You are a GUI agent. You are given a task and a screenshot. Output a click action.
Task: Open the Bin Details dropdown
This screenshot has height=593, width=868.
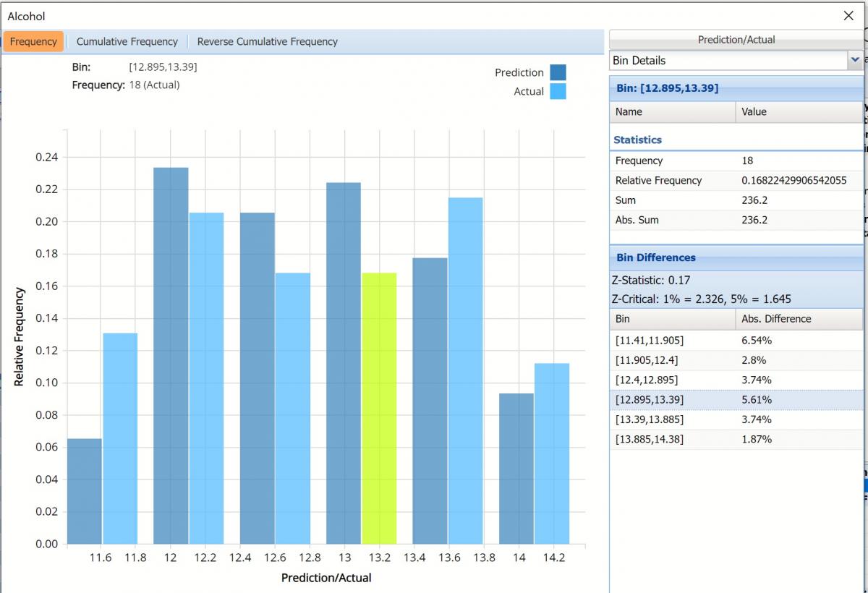tap(854, 60)
